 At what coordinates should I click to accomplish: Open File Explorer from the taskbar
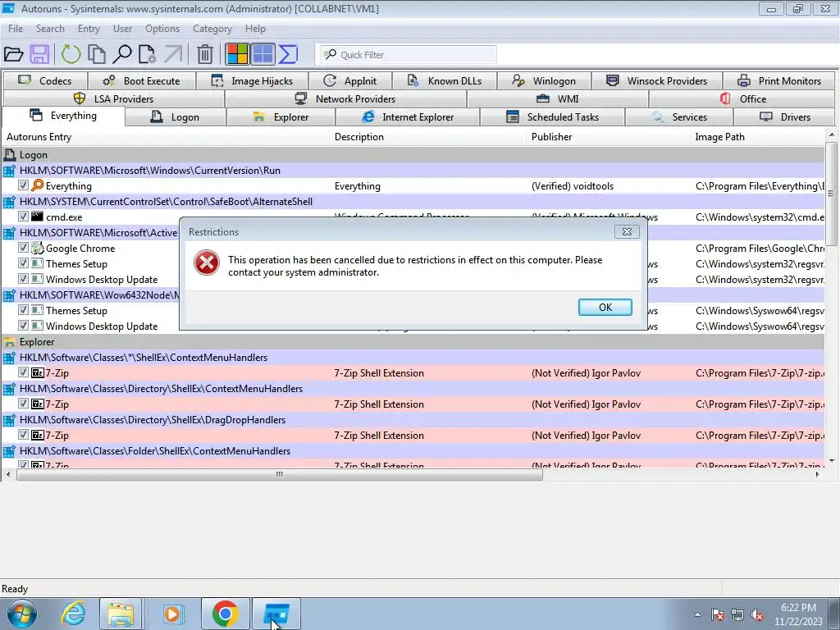121,614
